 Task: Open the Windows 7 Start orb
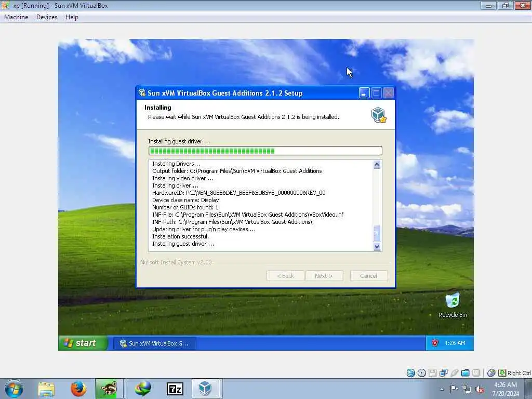14,389
